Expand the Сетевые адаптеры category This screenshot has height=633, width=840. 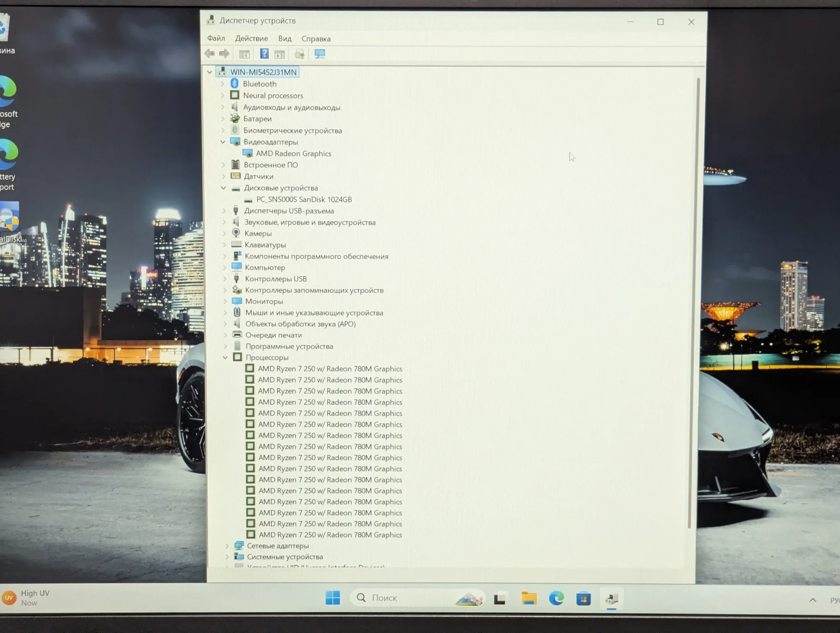(x=227, y=546)
